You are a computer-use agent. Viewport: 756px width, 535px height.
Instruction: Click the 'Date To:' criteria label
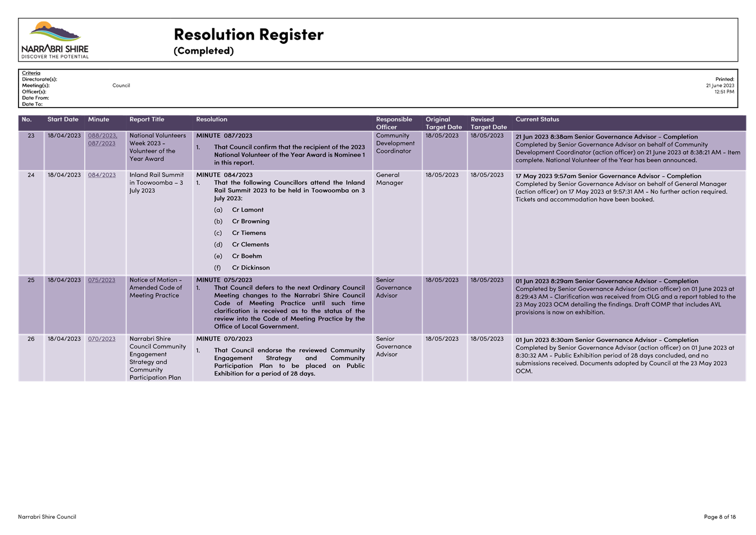pyautogui.click(x=32, y=104)
